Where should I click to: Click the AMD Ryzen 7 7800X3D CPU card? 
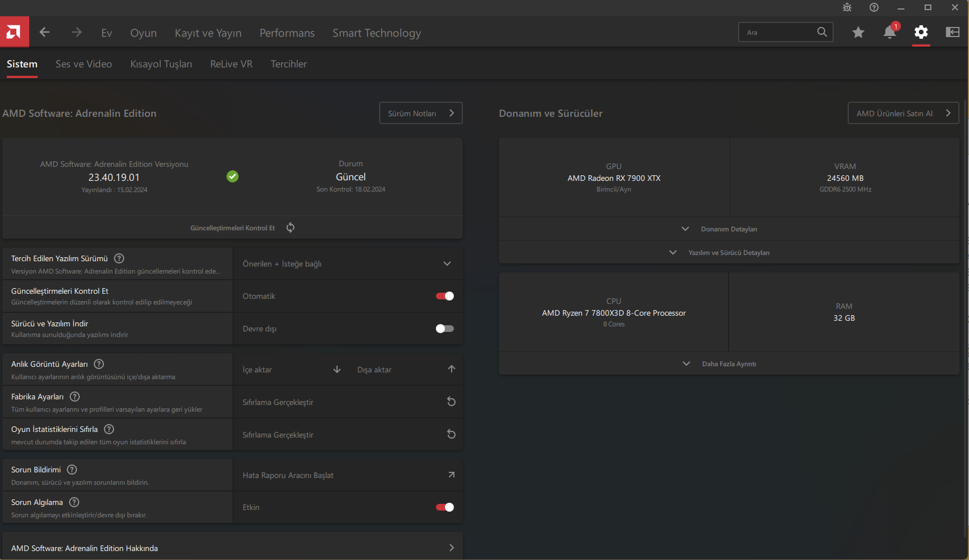614,312
